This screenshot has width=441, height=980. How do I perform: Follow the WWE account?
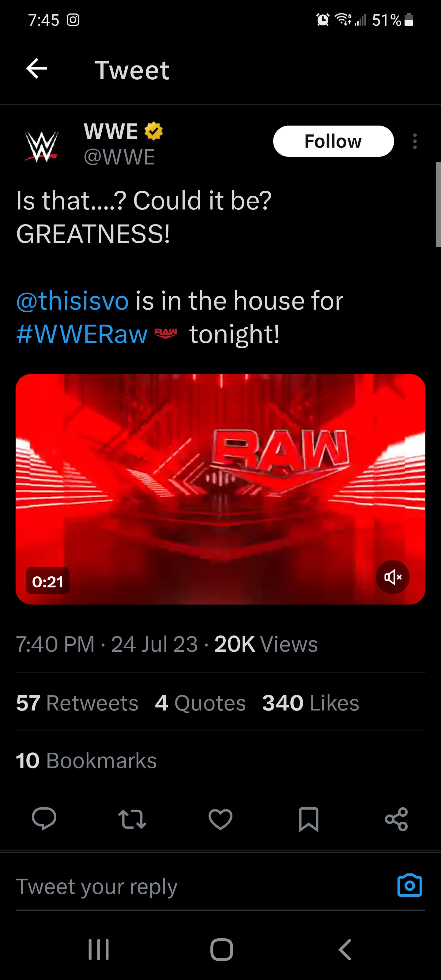pyautogui.click(x=333, y=141)
